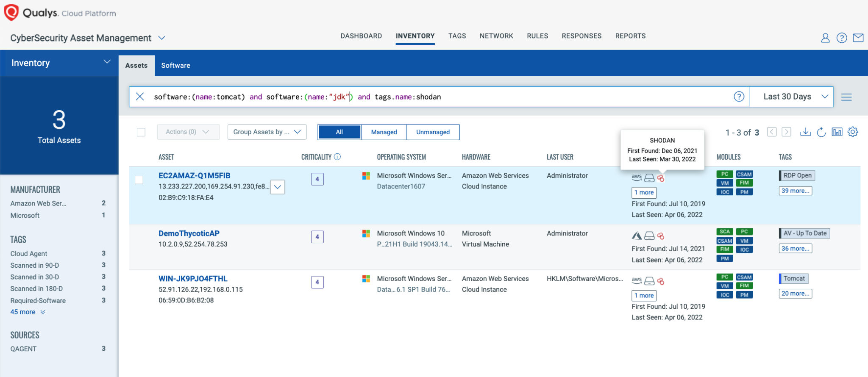868x377 pixels.
Task: Open the DASHBOARD menu
Action: [361, 36]
